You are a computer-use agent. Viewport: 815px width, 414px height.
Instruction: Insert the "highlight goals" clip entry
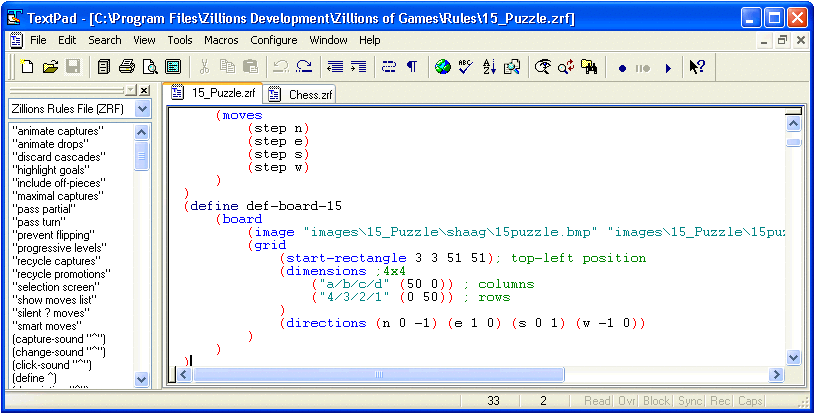[52, 170]
